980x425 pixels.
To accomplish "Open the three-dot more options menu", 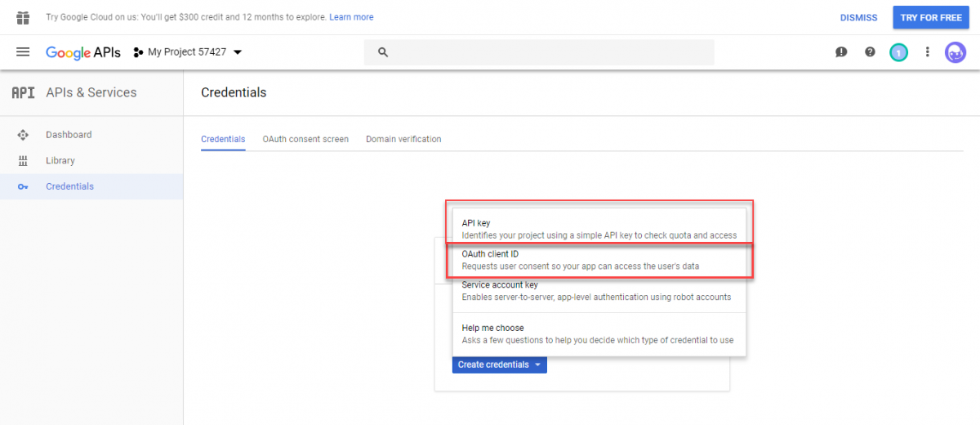I will [x=927, y=52].
